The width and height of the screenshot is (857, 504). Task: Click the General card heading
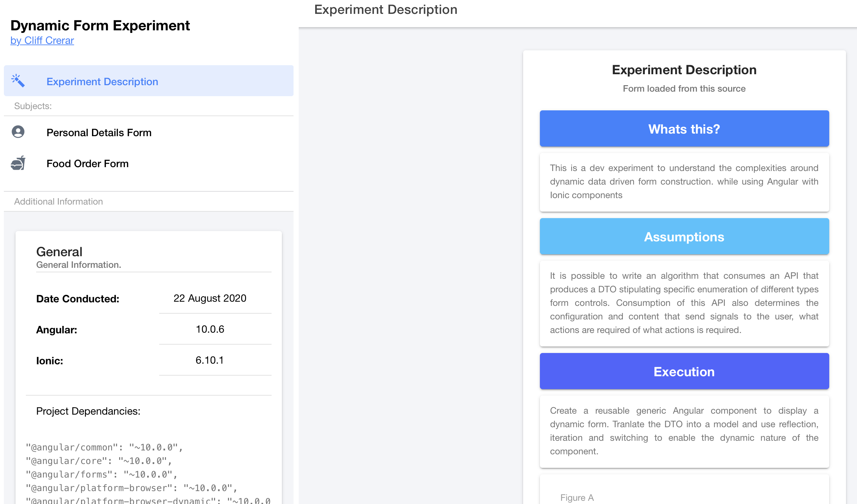pyautogui.click(x=59, y=252)
